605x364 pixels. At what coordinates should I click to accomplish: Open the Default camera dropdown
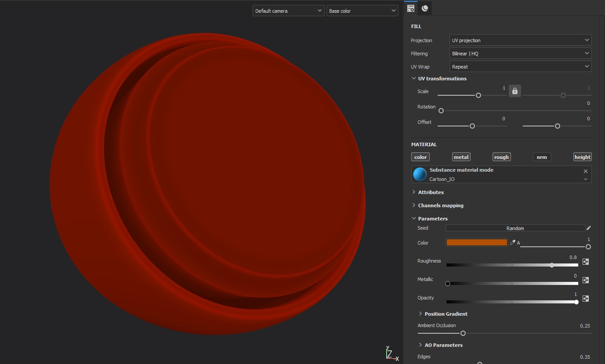click(288, 11)
